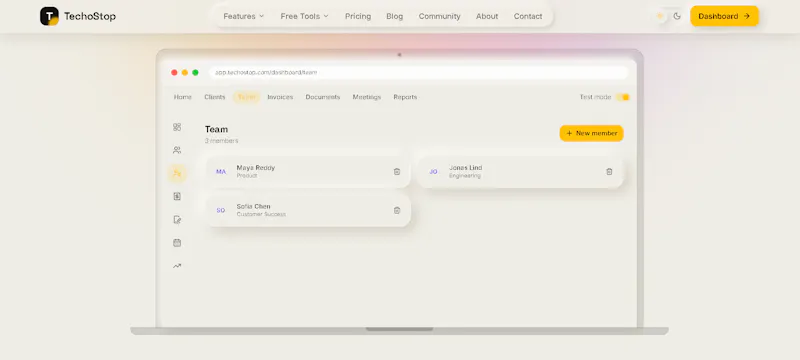The height and width of the screenshot is (360, 800).
Task: Go to the Blog page
Action: click(395, 16)
